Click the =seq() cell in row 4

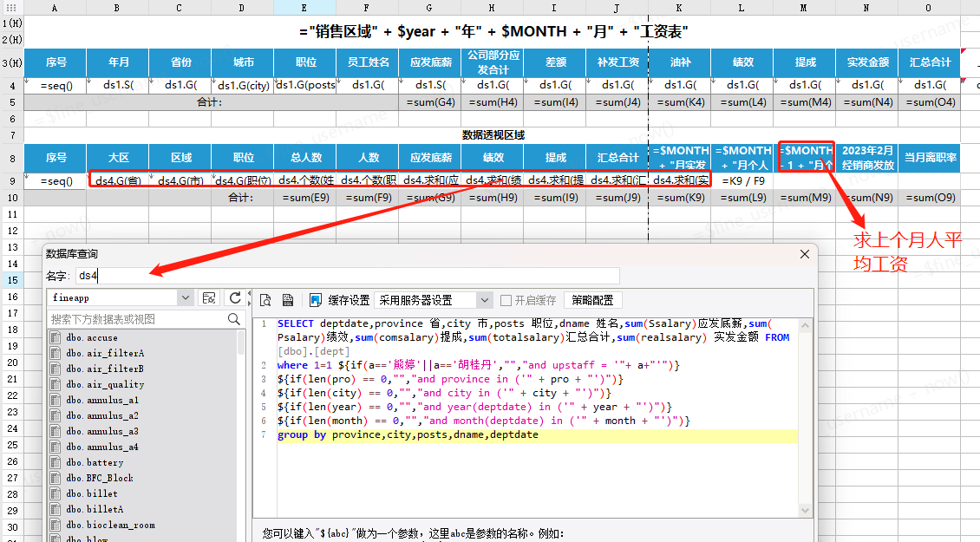click(x=56, y=86)
